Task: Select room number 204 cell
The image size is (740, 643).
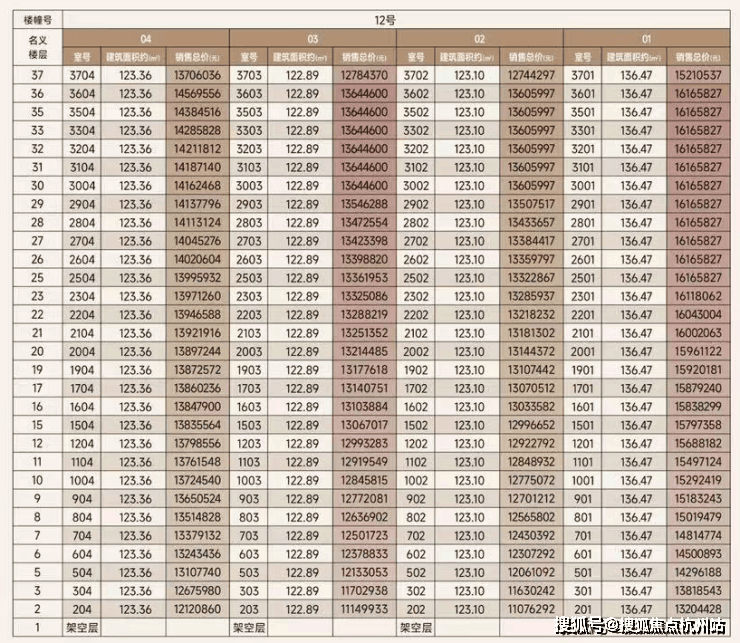Action: [x=82, y=610]
